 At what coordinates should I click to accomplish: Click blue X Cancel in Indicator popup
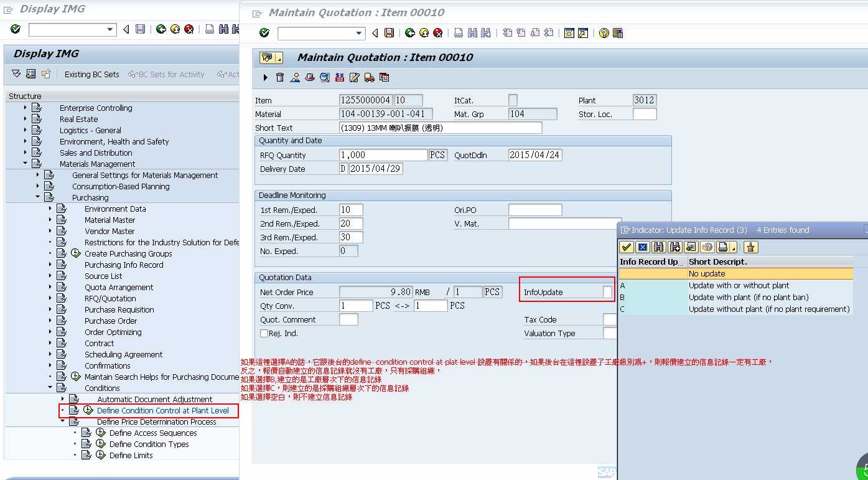643,247
